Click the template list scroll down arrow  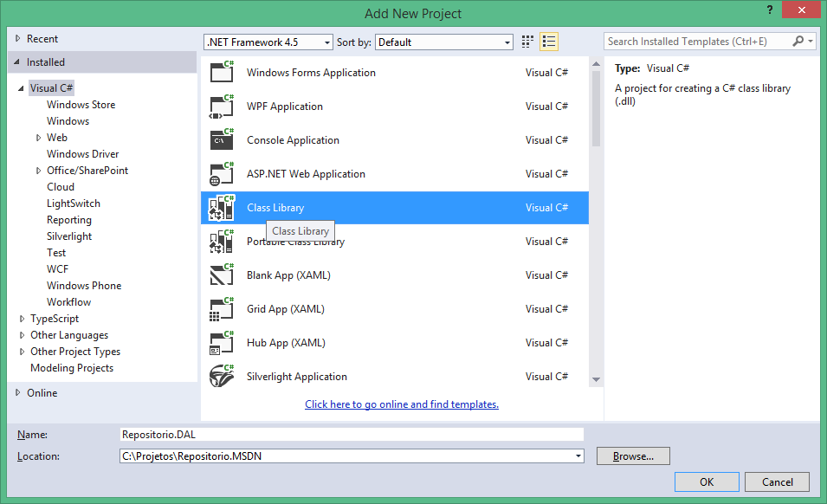tap(596, 379)
